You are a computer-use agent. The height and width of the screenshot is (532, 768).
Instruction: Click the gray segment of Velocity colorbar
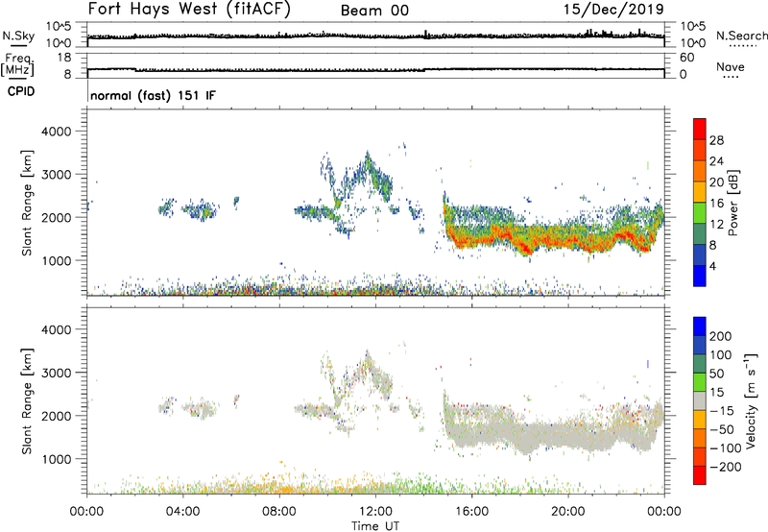[700, 401]
